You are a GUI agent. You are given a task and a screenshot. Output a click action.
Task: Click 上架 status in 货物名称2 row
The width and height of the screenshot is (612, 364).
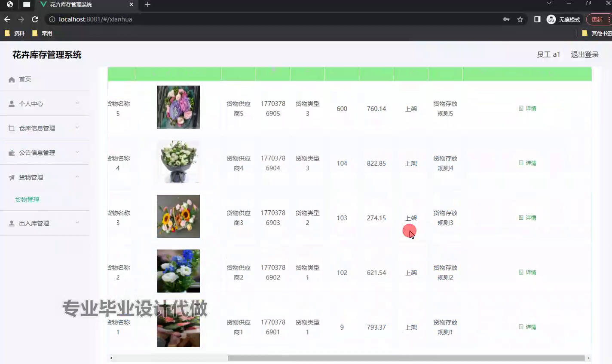411,273
